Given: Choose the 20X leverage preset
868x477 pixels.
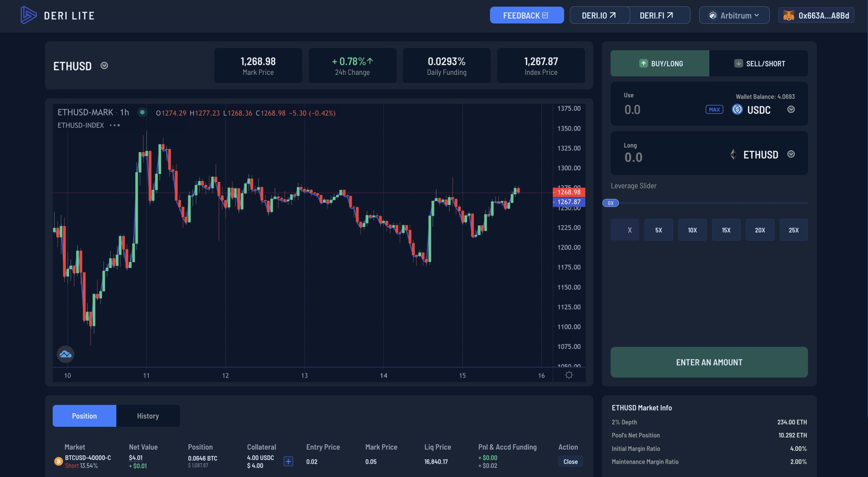Looking at the screenshot, I should 760,230.
